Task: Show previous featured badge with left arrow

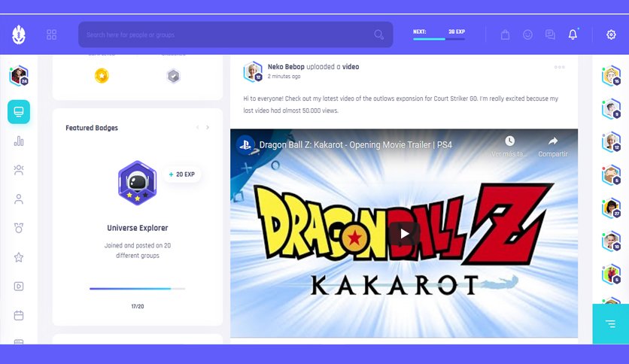Action: [x=197, y=128]
